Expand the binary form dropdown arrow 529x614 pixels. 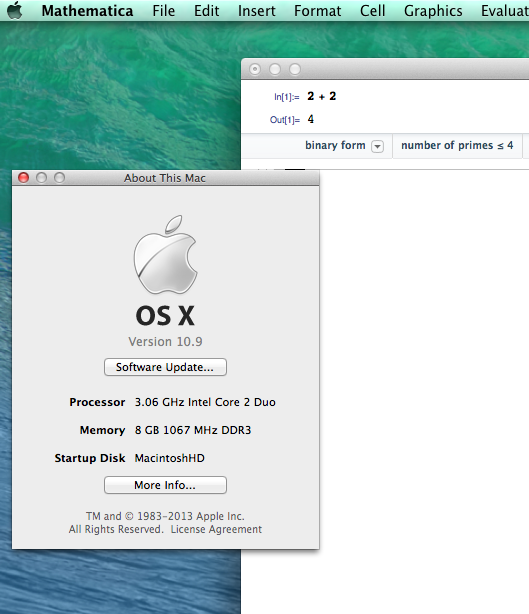(377, 146)
